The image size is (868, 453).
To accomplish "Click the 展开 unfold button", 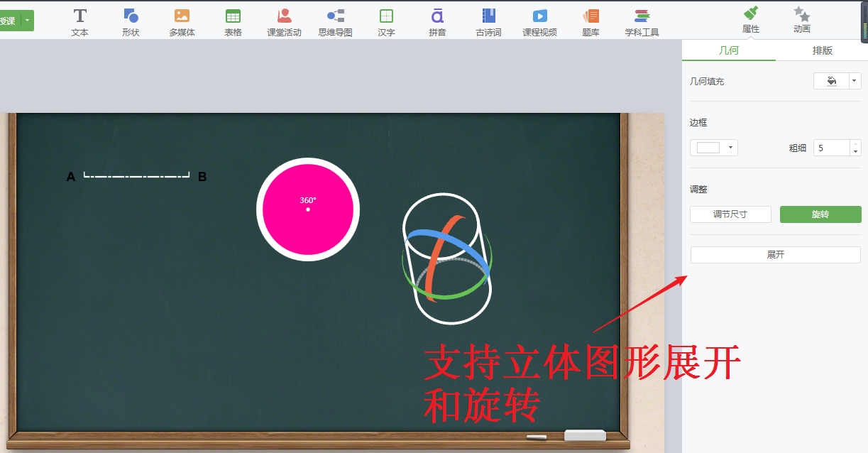I will [776, 255].
